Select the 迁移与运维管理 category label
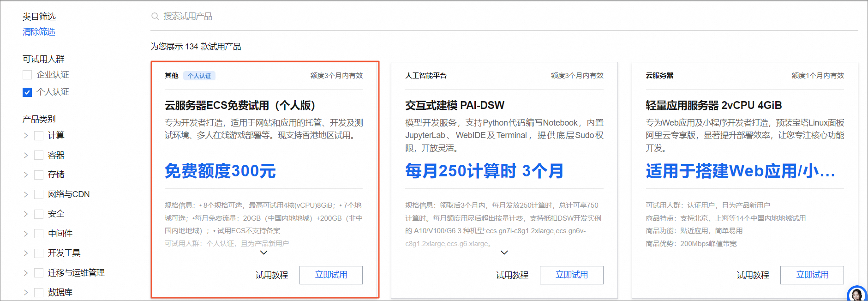 [76, 273]
